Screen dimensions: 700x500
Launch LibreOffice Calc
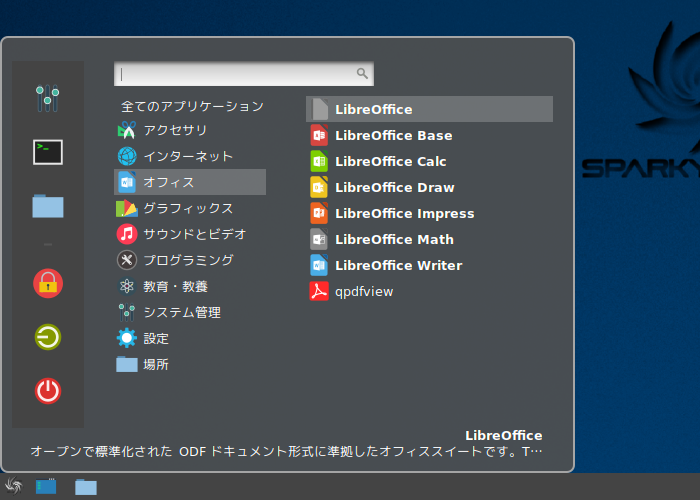[x=429, y=161]
